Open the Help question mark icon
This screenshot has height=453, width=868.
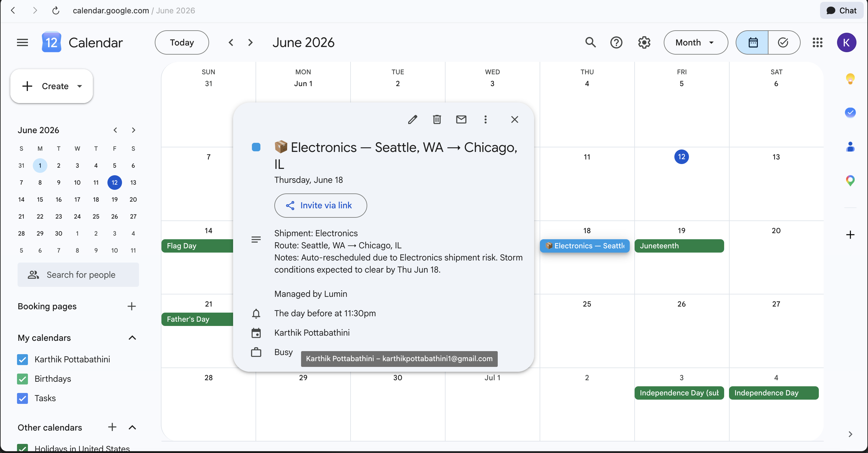[x=616, y=42]
